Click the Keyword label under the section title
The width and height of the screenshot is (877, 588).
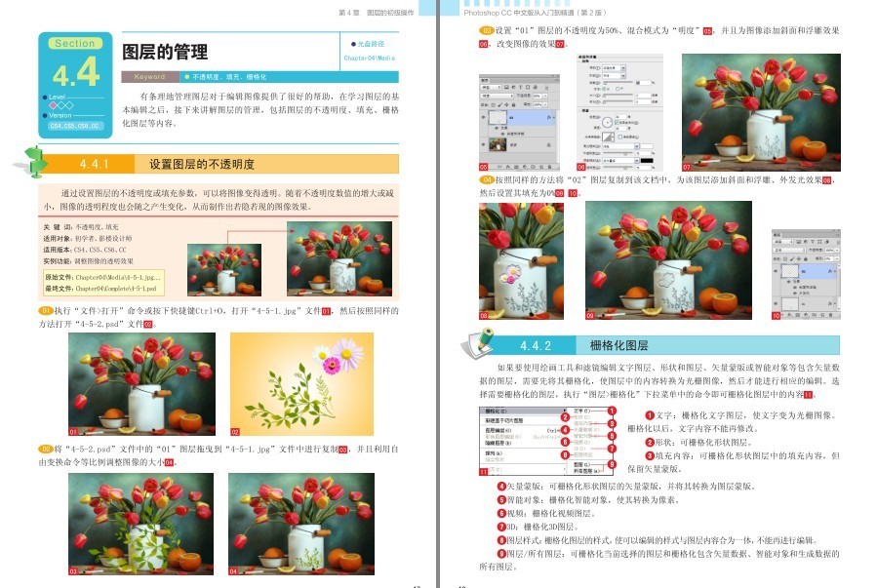click(149, 77)
